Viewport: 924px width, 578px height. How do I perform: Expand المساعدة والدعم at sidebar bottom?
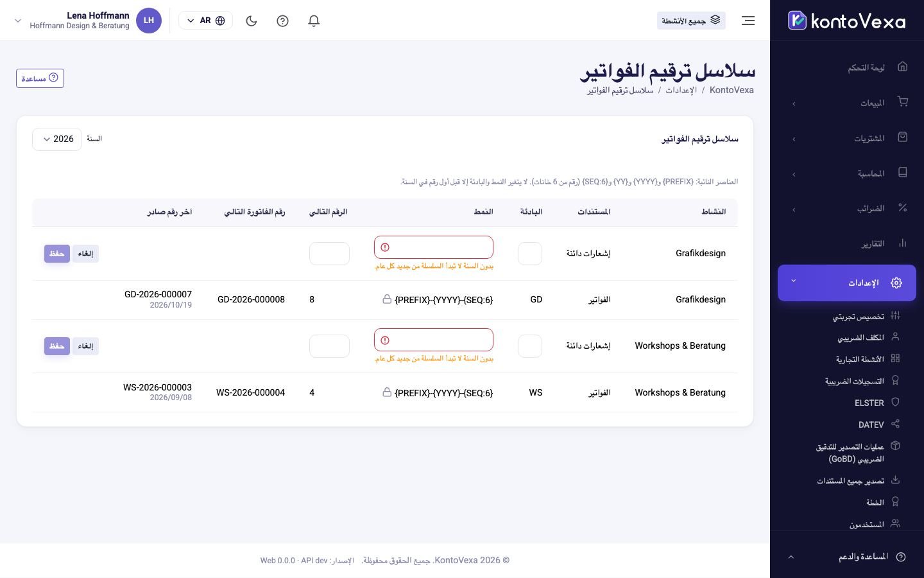coord(846,557)
